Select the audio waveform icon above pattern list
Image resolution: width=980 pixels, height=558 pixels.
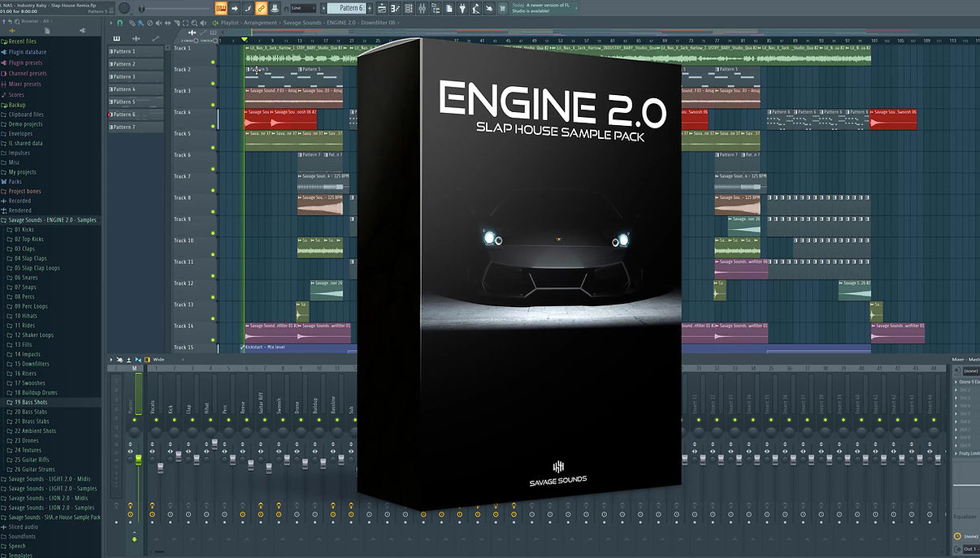pos(137,38)
